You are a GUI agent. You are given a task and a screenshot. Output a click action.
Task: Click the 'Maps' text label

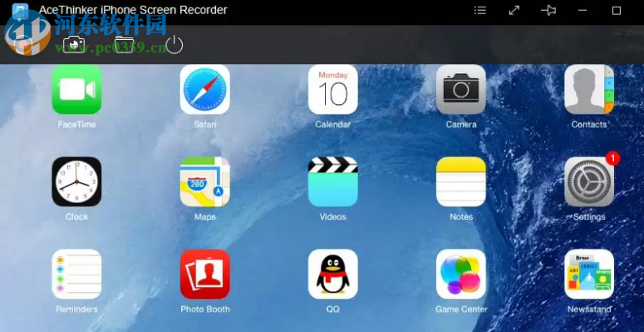[205, 217]
